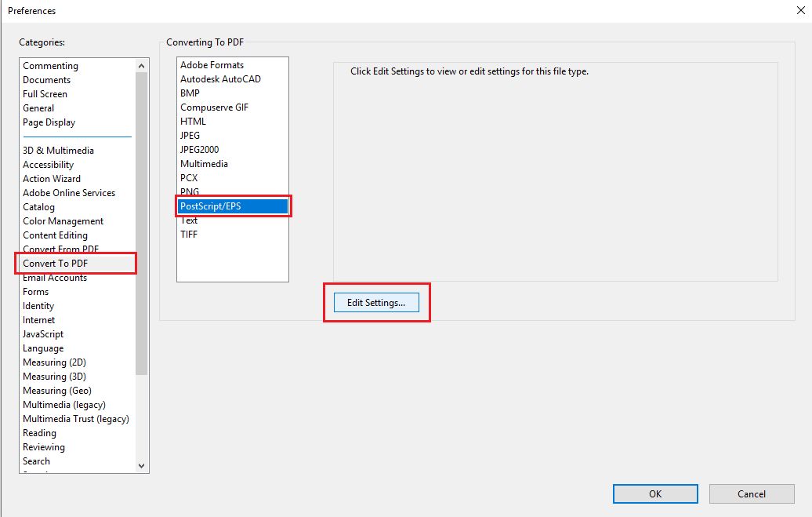Viewport: 812px width, 517px height.
Task: Choose JPEG file type
Action: coord(190,136)
